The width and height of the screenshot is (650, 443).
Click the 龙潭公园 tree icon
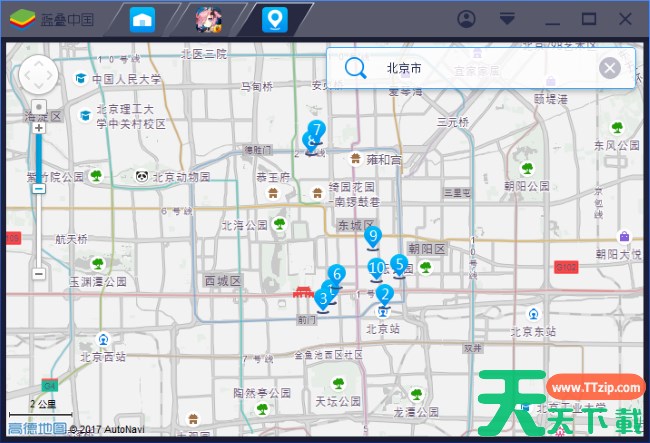tap(417, 394)
